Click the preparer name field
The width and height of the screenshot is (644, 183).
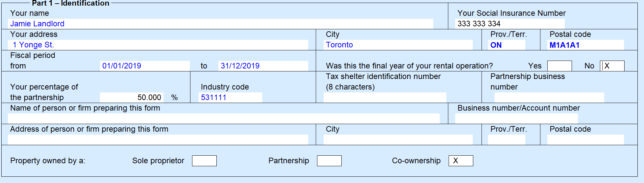coord(224,118)
